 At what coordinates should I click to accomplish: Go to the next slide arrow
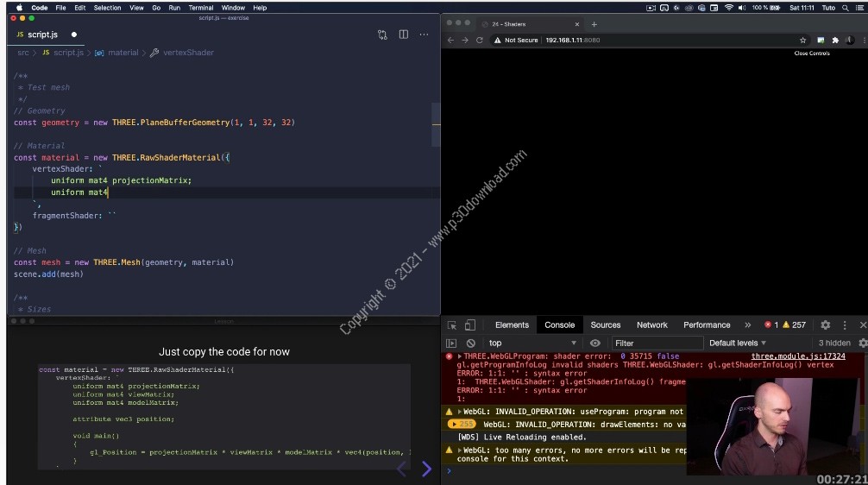[426, 469]
